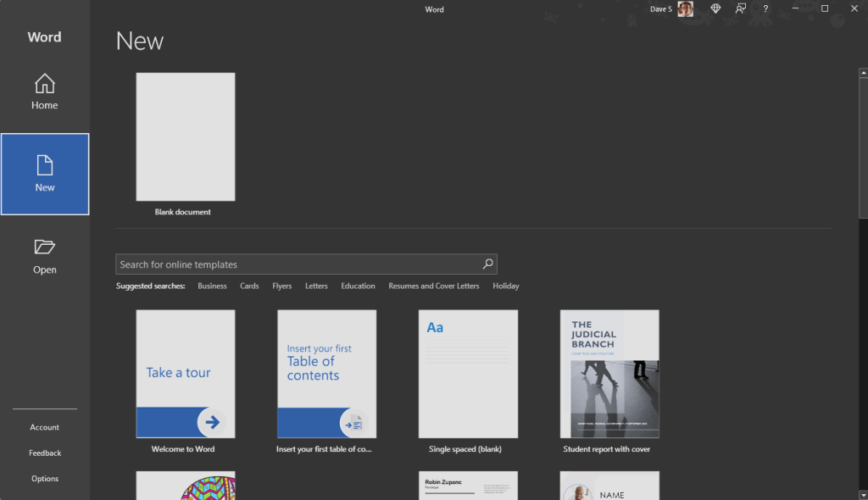Screen dimensions: 868x500
Task: Open the Welcome to Word tour template
Action: (x=185, y=373)
